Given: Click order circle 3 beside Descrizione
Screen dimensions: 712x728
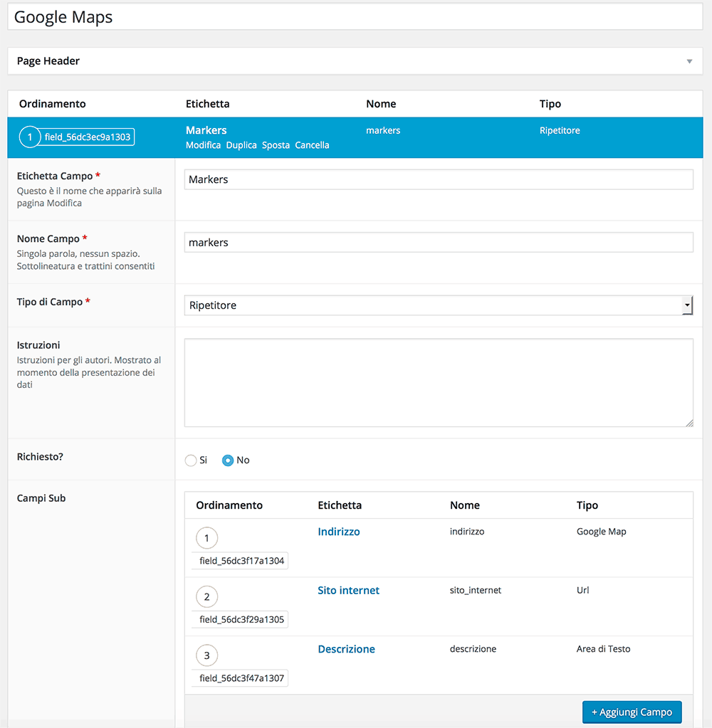Looking at the screenshot, I should (206, 655).
